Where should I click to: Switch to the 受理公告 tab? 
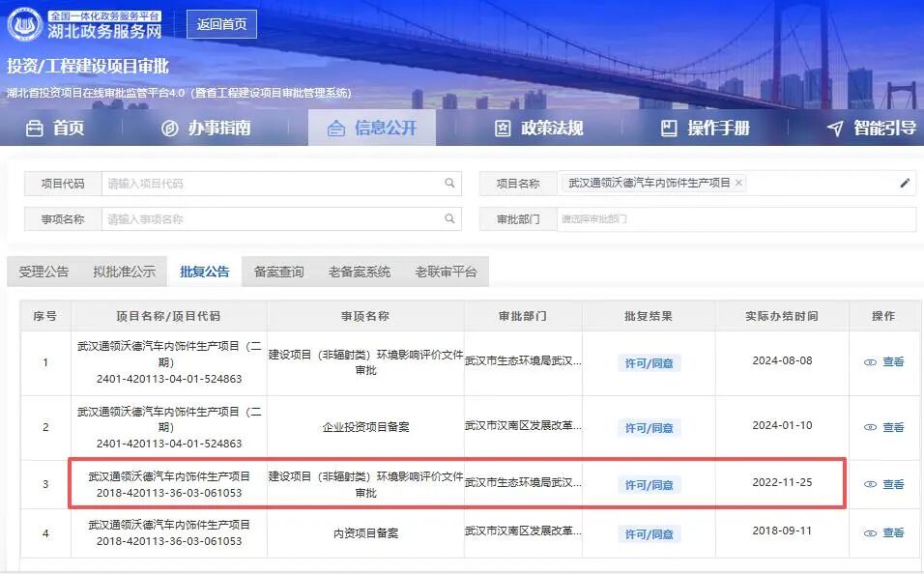click(x=43, y=272)
